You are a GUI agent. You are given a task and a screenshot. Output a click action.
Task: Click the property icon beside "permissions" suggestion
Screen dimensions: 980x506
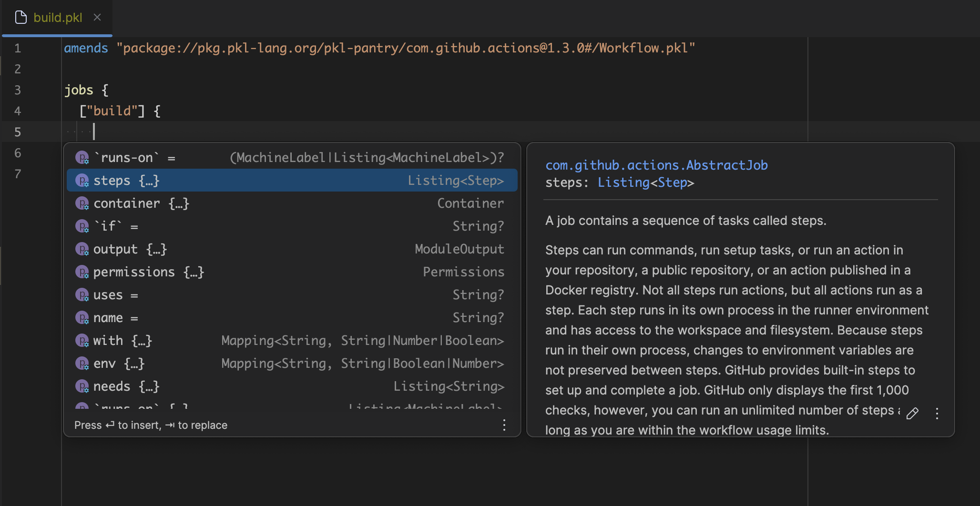coord(82,272)
